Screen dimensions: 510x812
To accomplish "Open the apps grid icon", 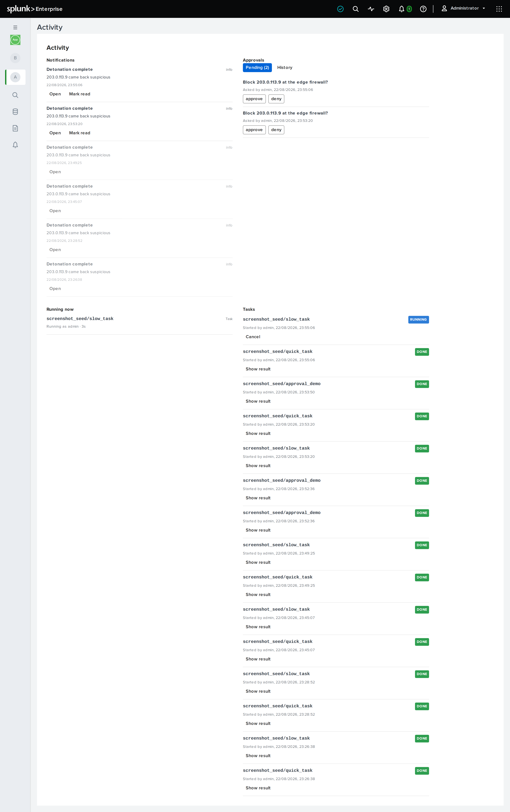I will [499, 9].
